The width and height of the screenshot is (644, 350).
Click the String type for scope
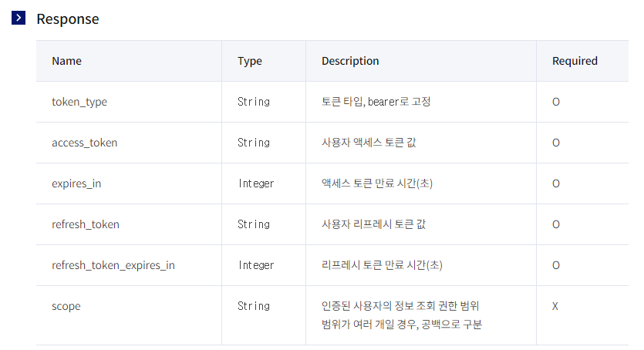tap(254, 306)
